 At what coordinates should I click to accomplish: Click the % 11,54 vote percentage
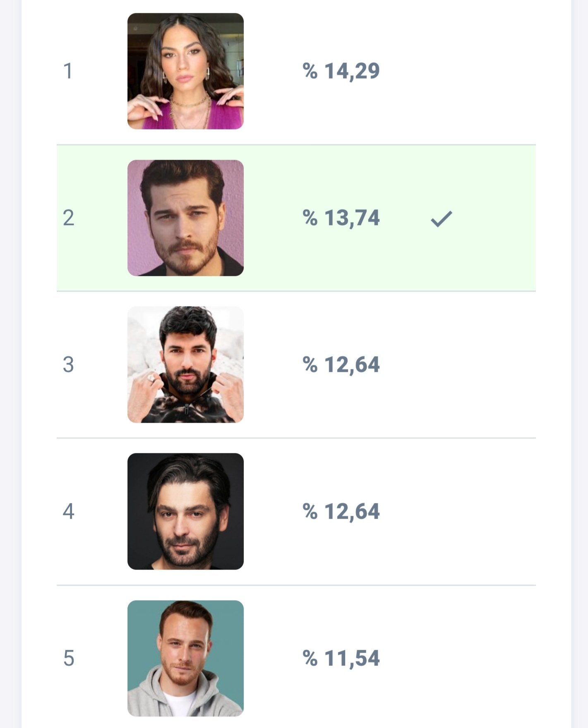[341, 659]
